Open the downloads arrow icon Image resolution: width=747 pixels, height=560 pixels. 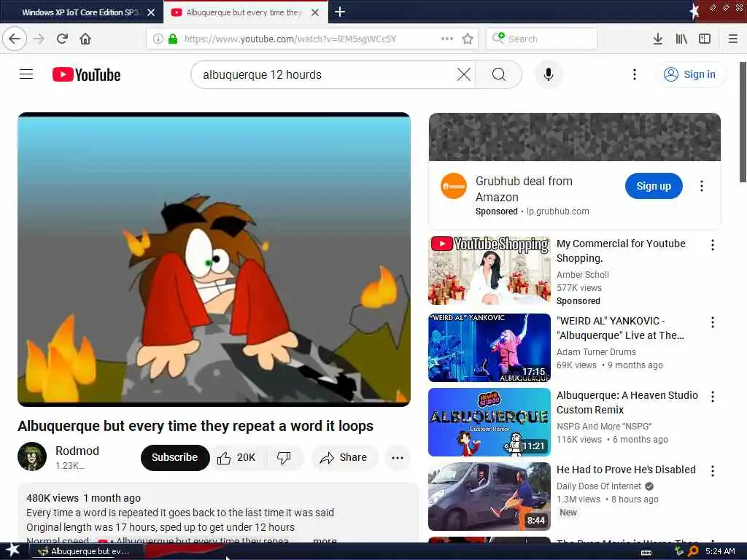(x=657, y=39)
